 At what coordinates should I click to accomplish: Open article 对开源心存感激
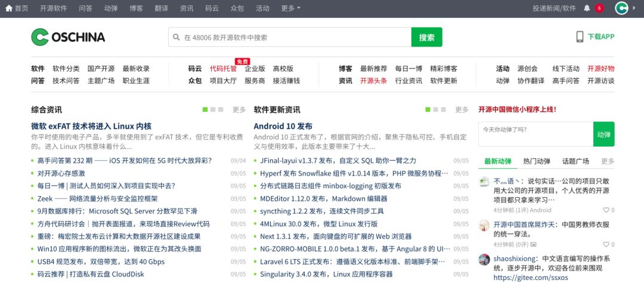61,173
